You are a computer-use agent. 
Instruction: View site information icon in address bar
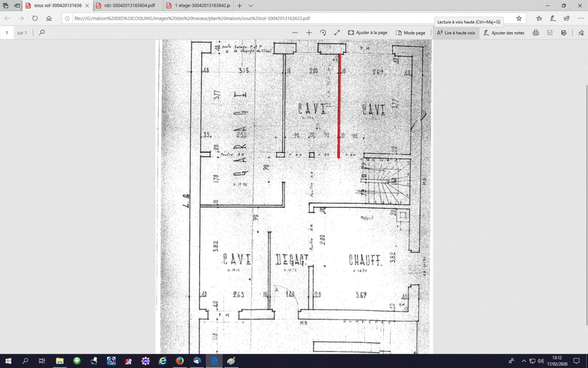[x=67, y=18]
